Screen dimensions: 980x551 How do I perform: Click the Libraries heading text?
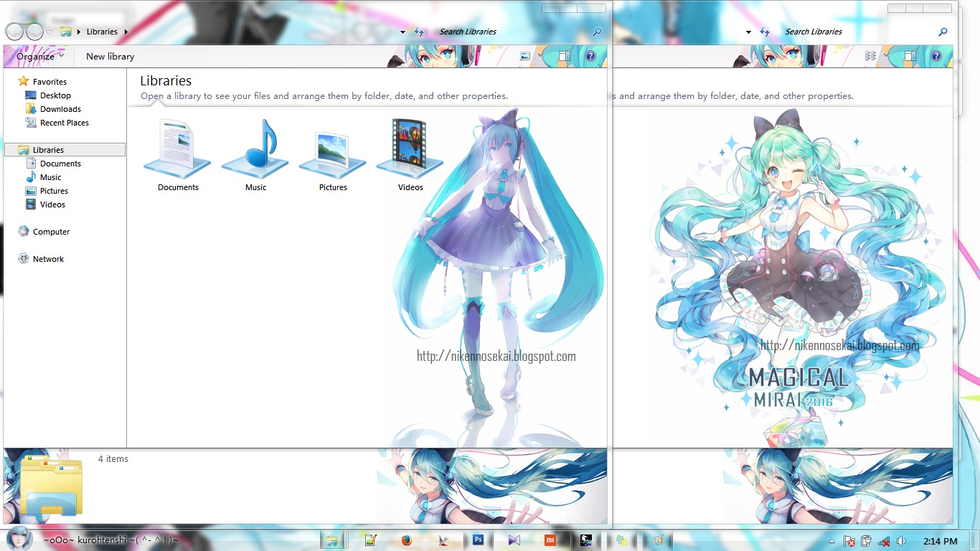click(x=166, y=81)
